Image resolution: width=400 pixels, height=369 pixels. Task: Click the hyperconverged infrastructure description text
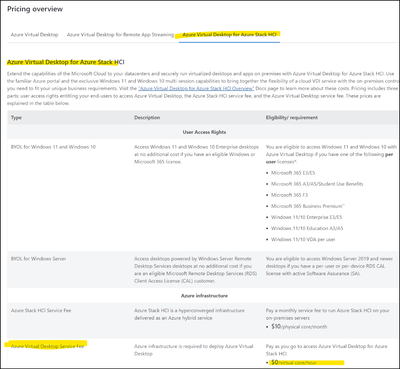click(189, 314)
